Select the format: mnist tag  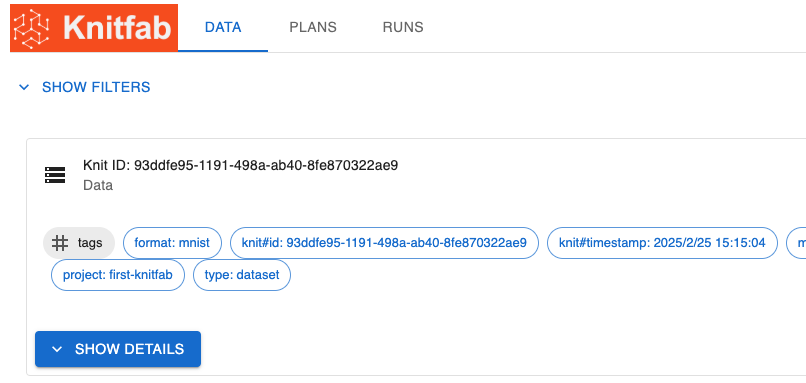(x=172, y=243)
